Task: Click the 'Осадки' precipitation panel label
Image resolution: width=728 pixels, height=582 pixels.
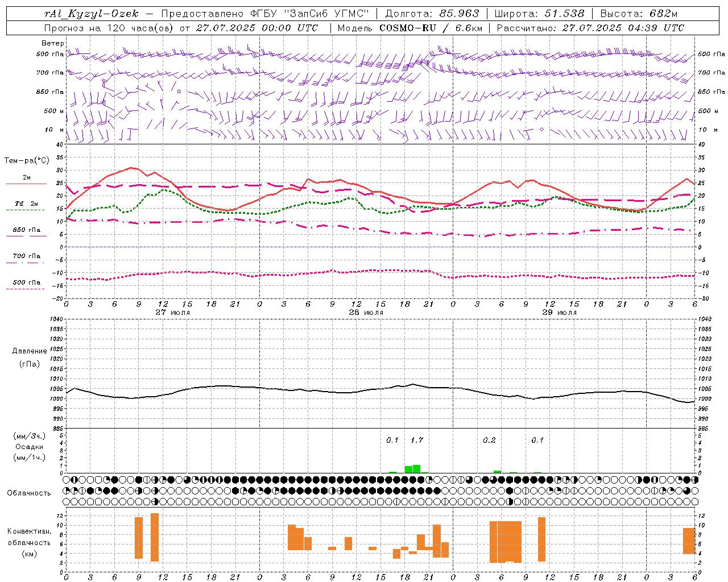Action: (29, 447)
